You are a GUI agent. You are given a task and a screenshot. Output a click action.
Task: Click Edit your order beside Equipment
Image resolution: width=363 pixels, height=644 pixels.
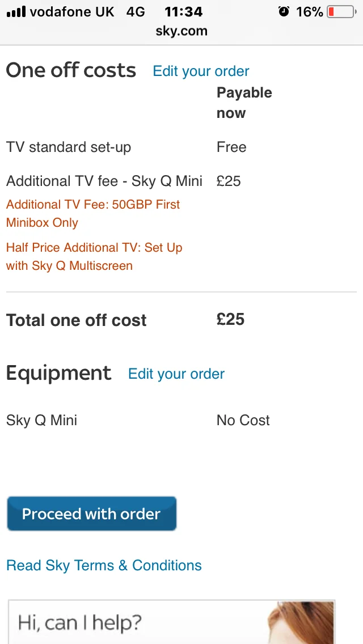point(176,374)
